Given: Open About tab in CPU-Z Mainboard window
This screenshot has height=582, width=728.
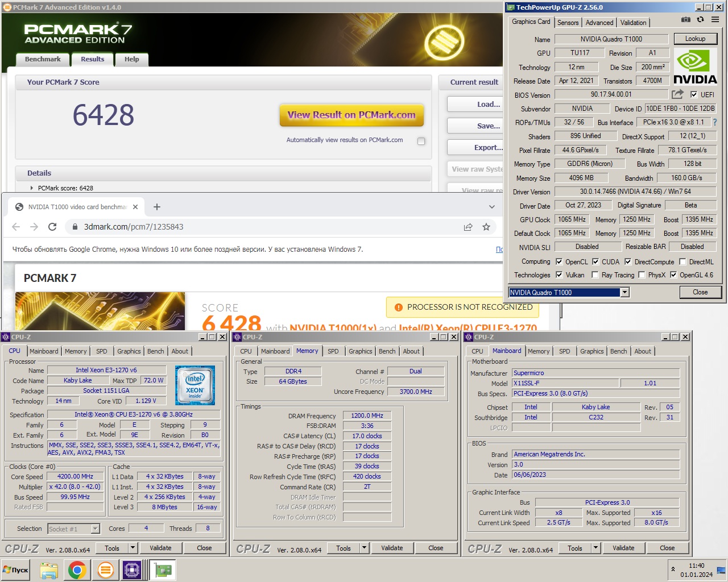Looking at the screenshot, I should (x=643, y=351).
